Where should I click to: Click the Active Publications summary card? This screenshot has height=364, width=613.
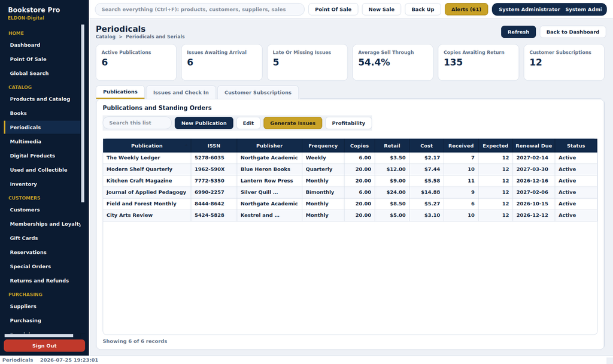pos(136,62)
